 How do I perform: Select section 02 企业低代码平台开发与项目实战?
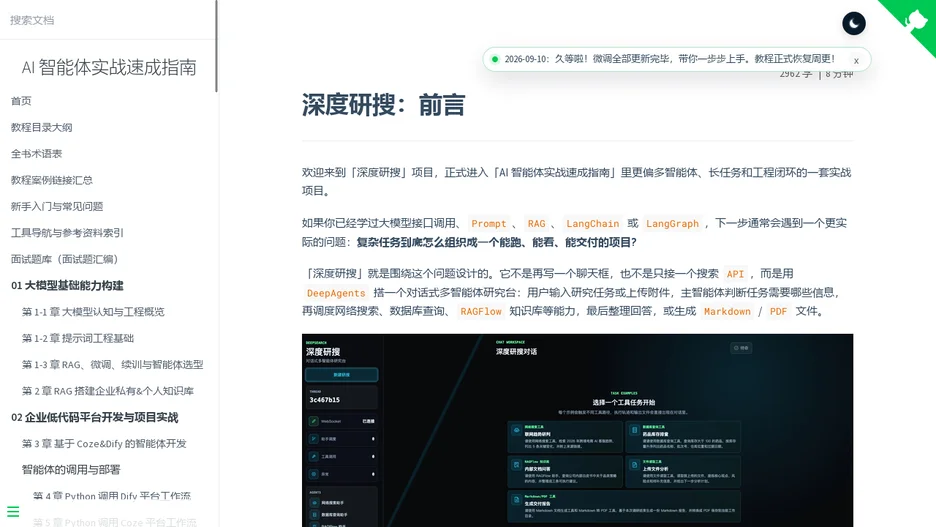click(x=94, y=417)
